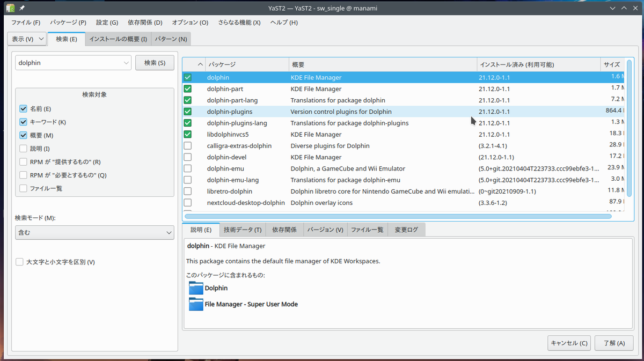
Task: Uncheck 概要 (M) search option
Action: coord(23,135)
